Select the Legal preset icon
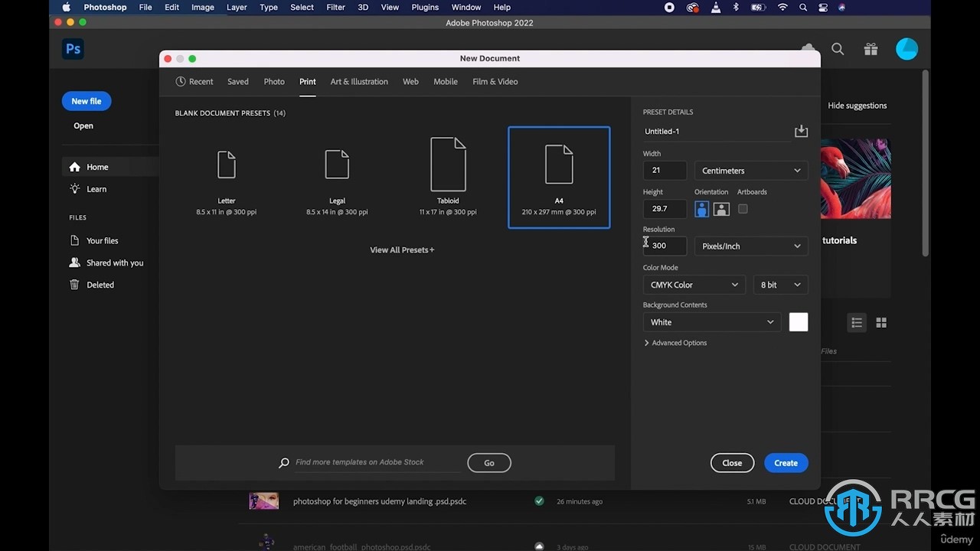980x551 pixels. 337,165
